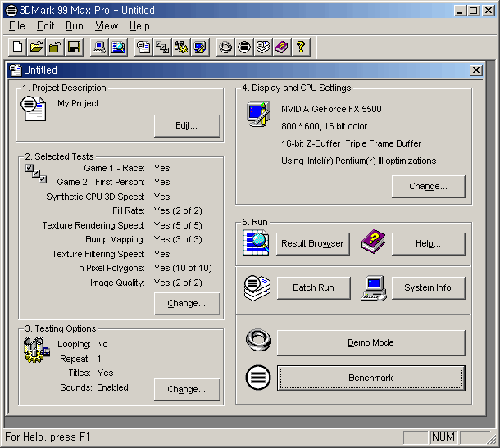Click the magnifier icon beside Result Browser button
This screenshot has height=448, width=500.
[256, 243]
